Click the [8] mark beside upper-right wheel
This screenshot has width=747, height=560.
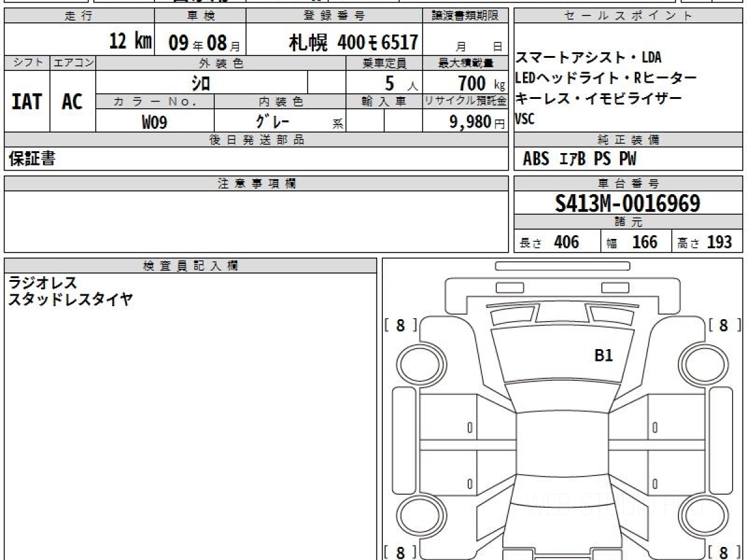tap(724, 325)
